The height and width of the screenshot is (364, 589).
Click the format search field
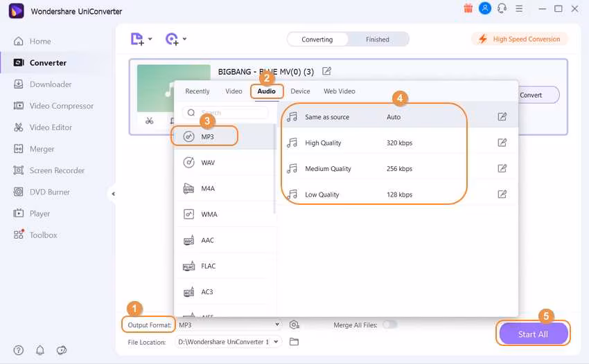(225, 113)
